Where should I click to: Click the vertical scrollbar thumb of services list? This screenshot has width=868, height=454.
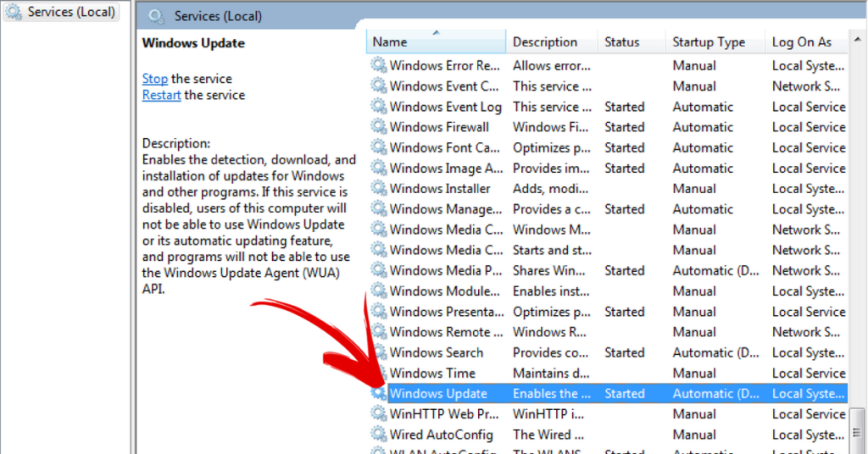[857, 431]
